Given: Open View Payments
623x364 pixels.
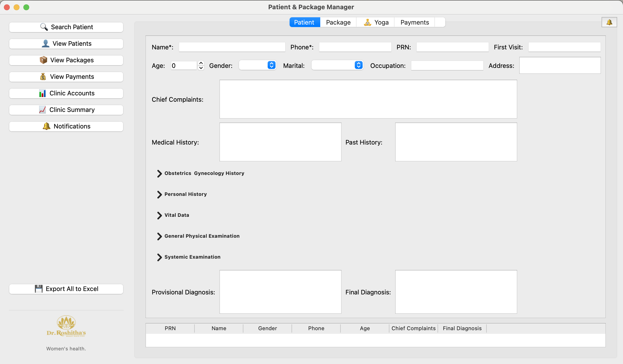Looking at the screenshot, I should coord(66,77).
